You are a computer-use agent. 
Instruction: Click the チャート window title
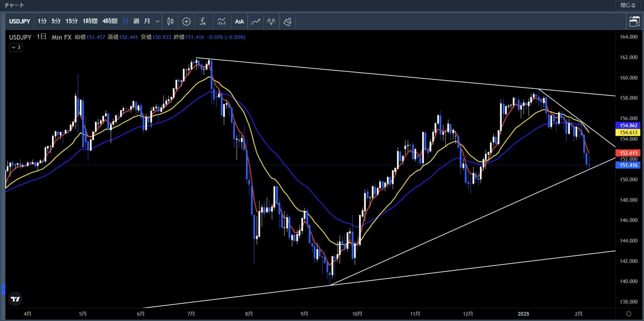coord(14,5)
